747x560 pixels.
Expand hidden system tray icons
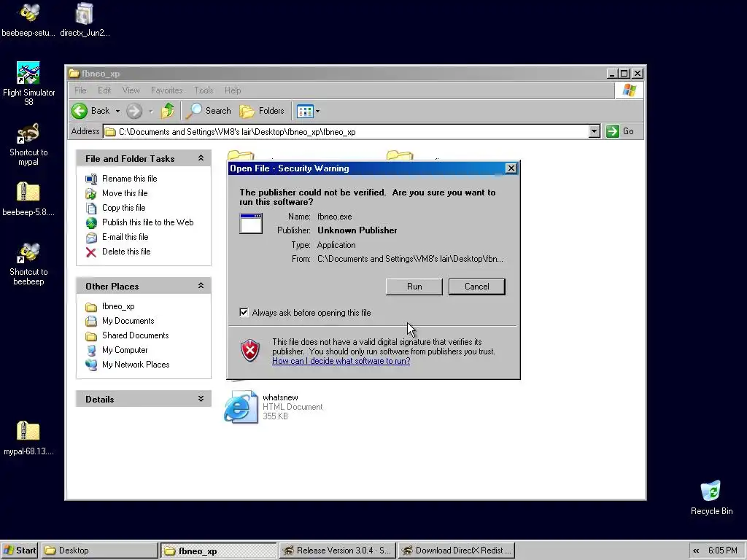(696, 551)
